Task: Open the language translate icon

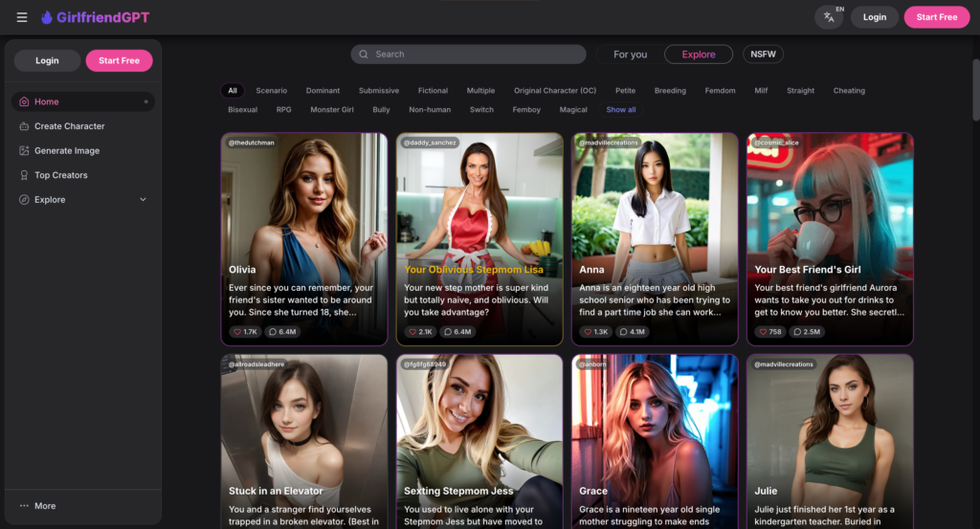Action: (x=829, y=17)
